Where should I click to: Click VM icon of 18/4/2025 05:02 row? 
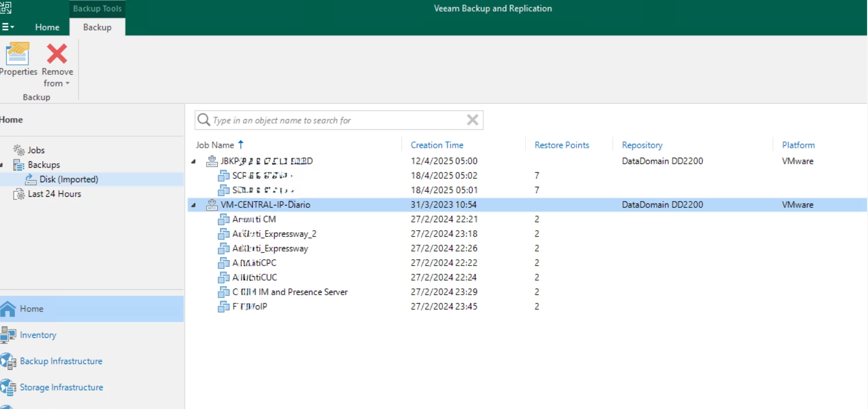click(x=224, y=175)
